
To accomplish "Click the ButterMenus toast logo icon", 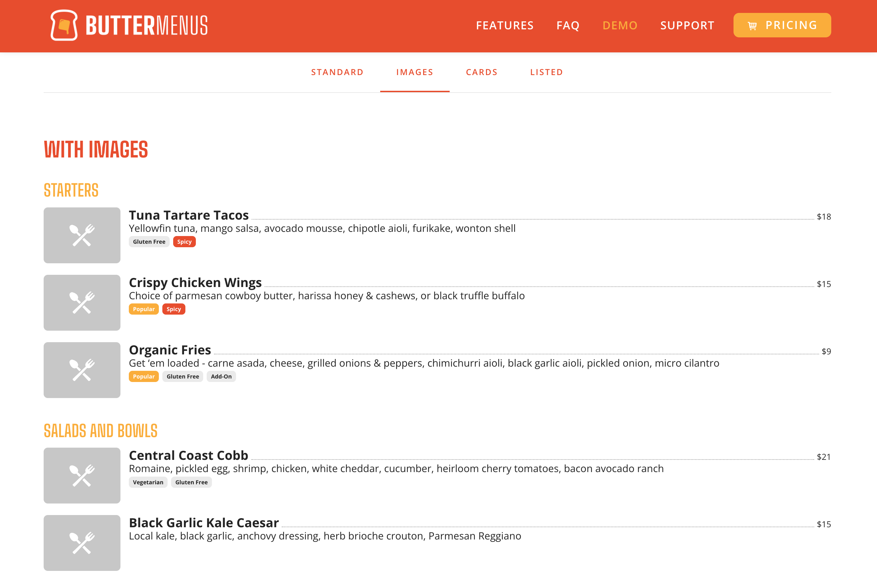I will point(65,25).
